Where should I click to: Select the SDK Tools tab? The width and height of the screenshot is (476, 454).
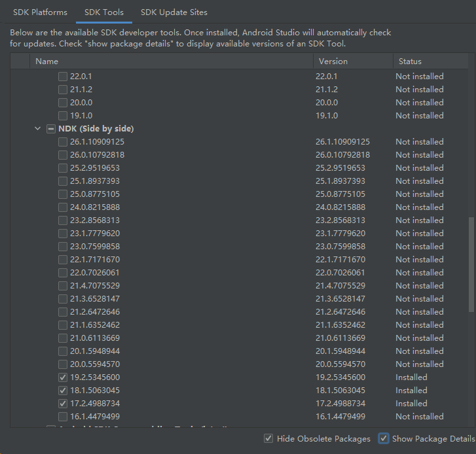(x=104, y=12)
